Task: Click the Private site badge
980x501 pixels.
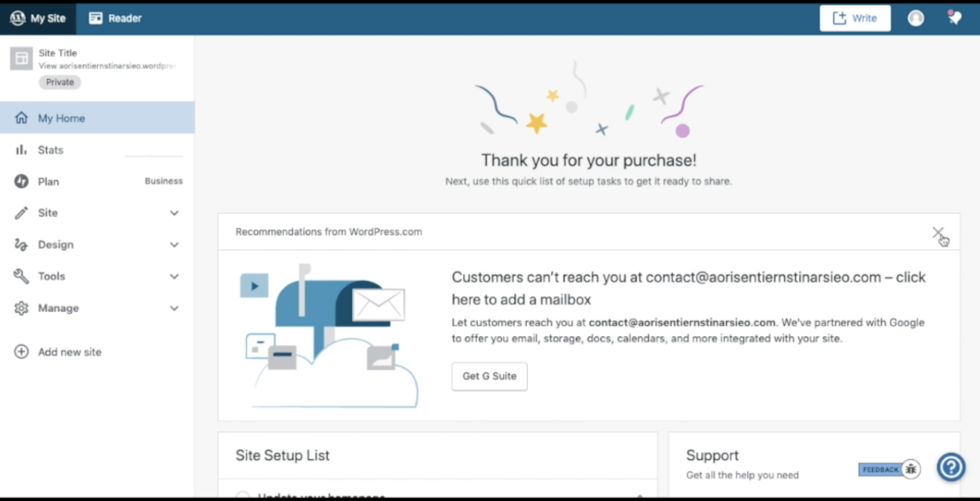Action: (x=60, y=82)
